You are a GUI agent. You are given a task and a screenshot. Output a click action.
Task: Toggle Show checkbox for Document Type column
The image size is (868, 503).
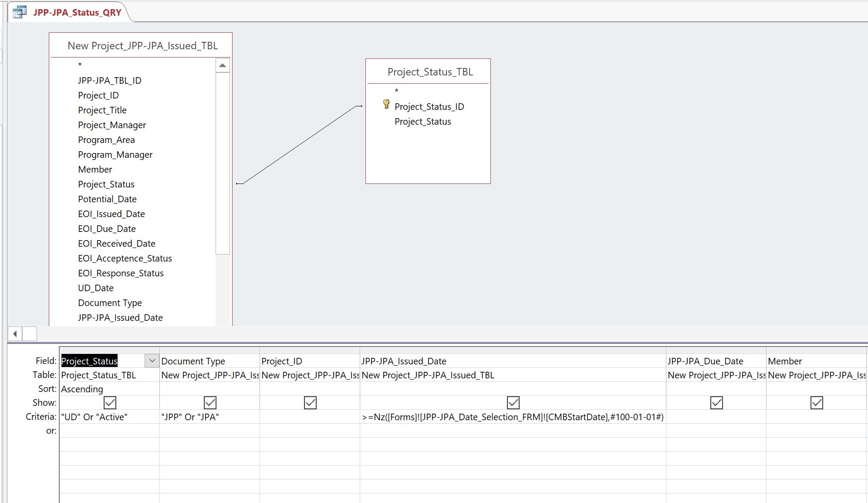210,403
